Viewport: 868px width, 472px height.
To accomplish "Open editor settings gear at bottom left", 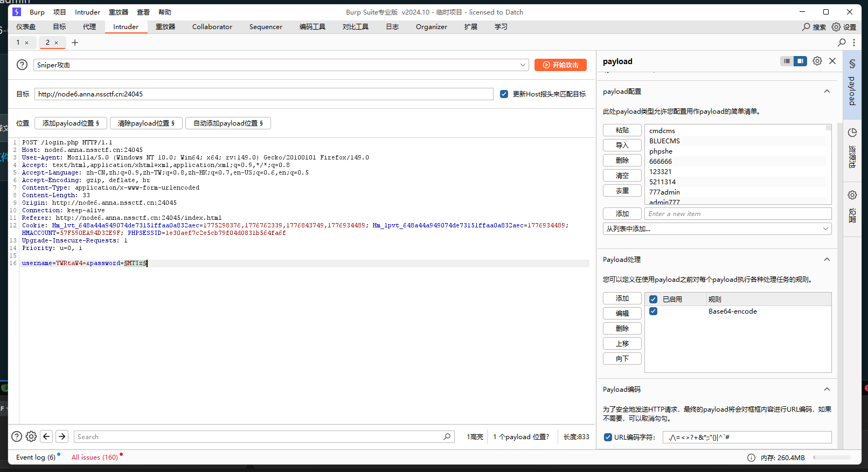I will point(31,436).
